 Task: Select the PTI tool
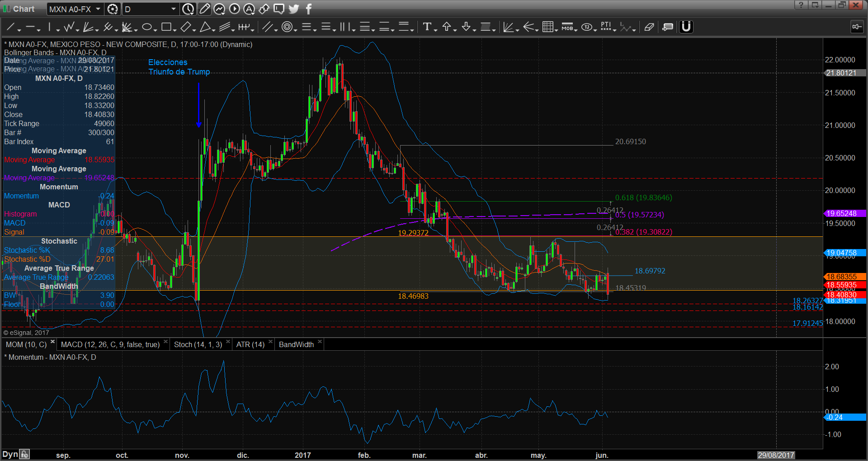point(606,27)
